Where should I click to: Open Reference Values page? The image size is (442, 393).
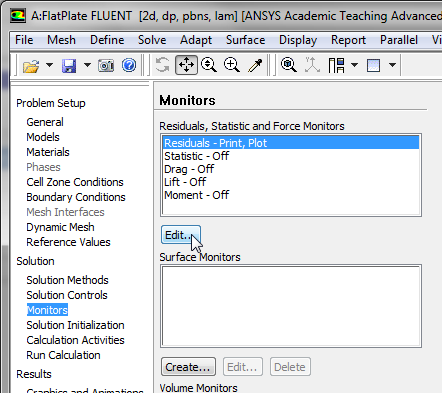(x=68, y=242)
